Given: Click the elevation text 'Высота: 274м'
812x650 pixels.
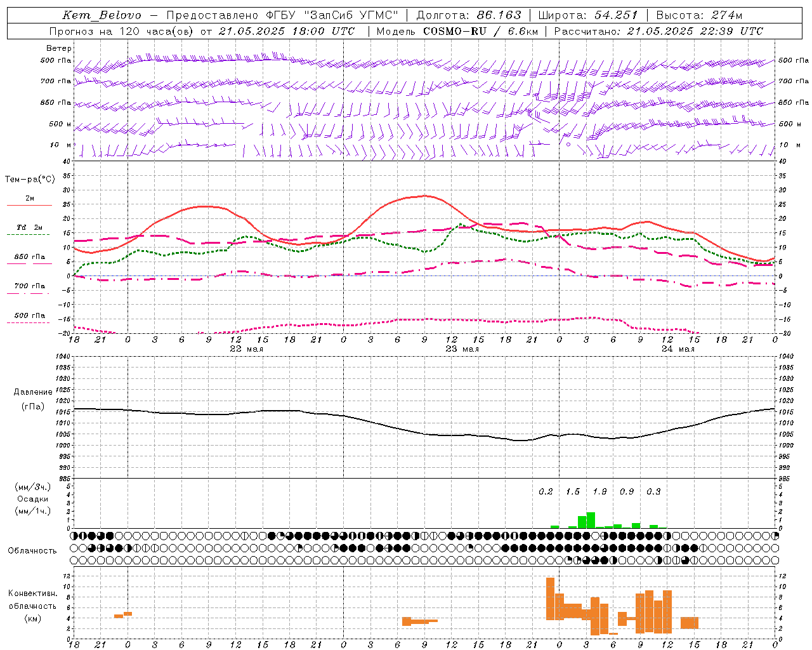Looking at the screenshot, I should (x=699, y=15).
